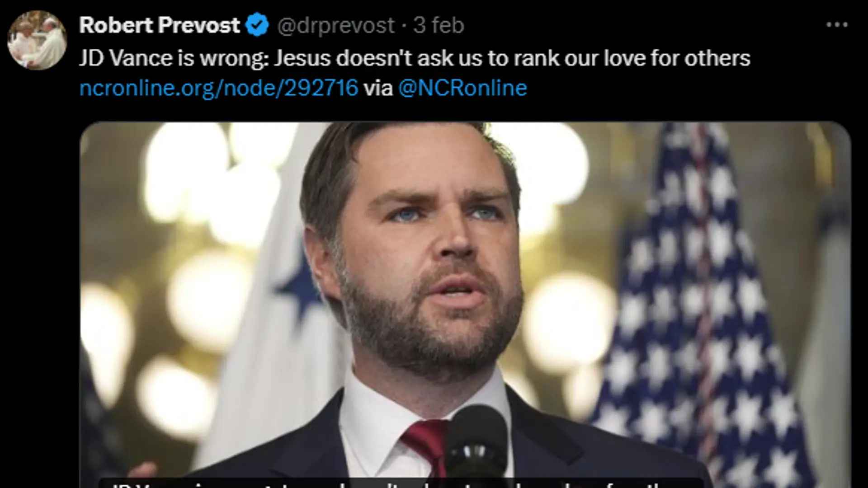868x488 pixels.
Task: Open the ncronline.org/node/292716 link
Action: pos(219,88)
